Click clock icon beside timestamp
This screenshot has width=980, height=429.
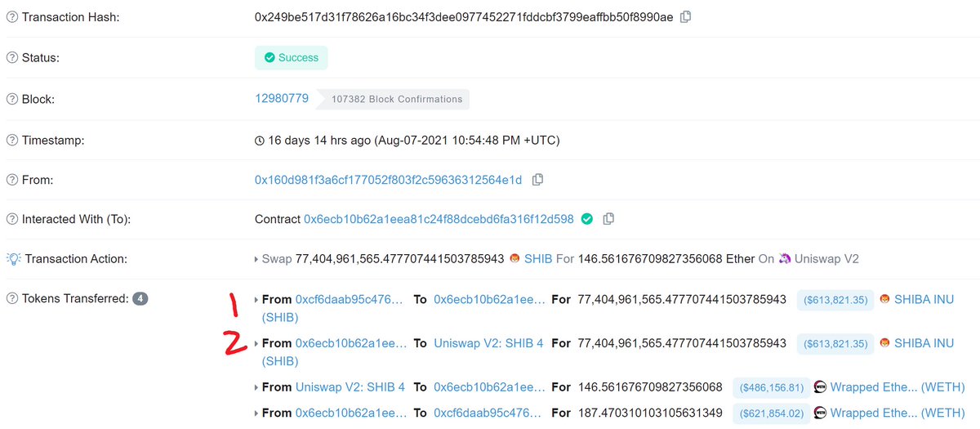tap(260, 141)
